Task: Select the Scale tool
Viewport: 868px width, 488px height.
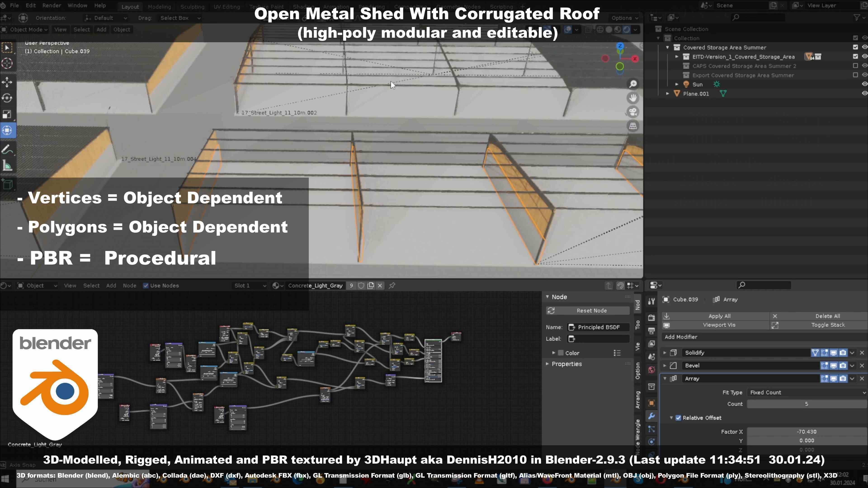Action: point(7,114)
